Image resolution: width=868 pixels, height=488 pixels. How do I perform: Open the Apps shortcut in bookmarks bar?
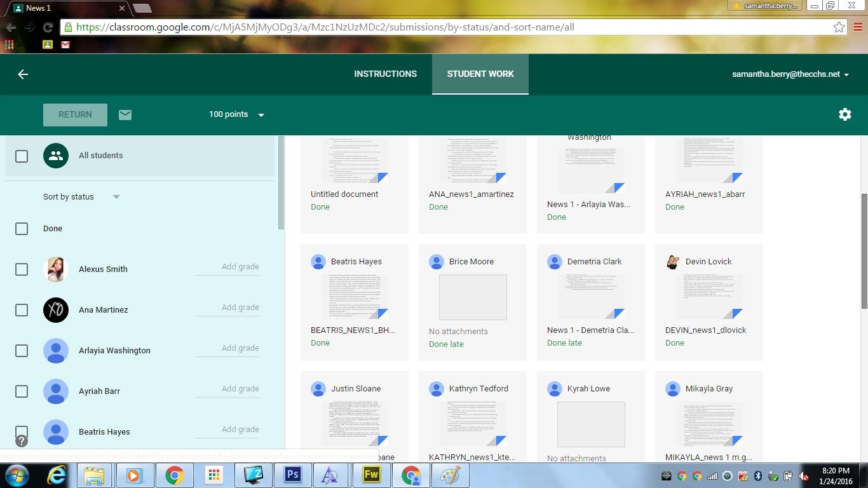[9, 44]
